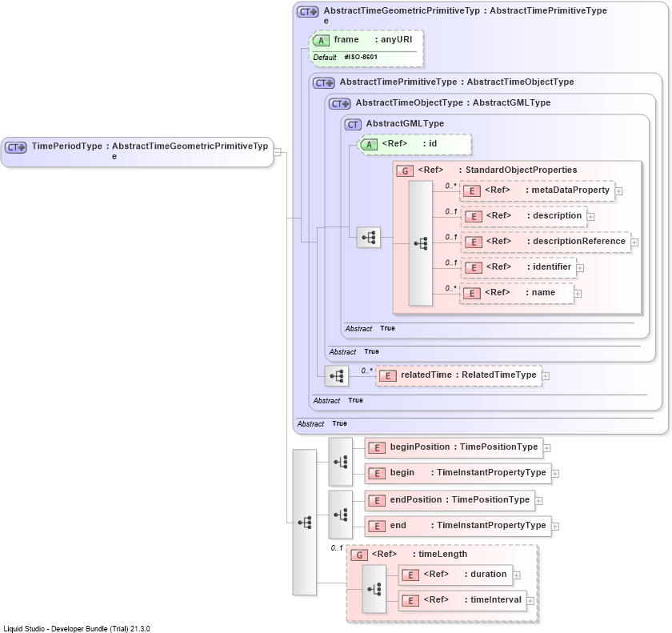Click the G icon of timeLength group

[359, 555]
